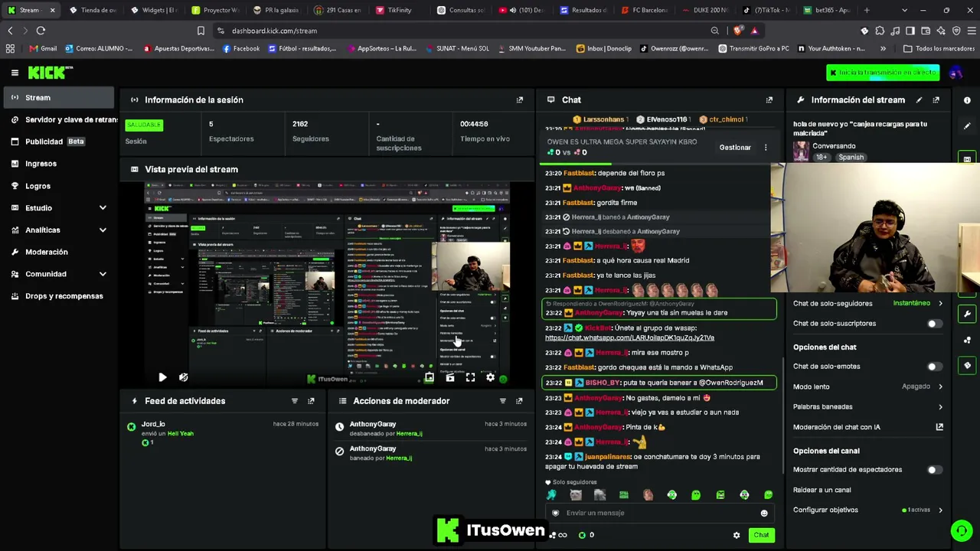Open Modo lento options arrow
This screenshot has width=980, height=551.
pos(940,386)
